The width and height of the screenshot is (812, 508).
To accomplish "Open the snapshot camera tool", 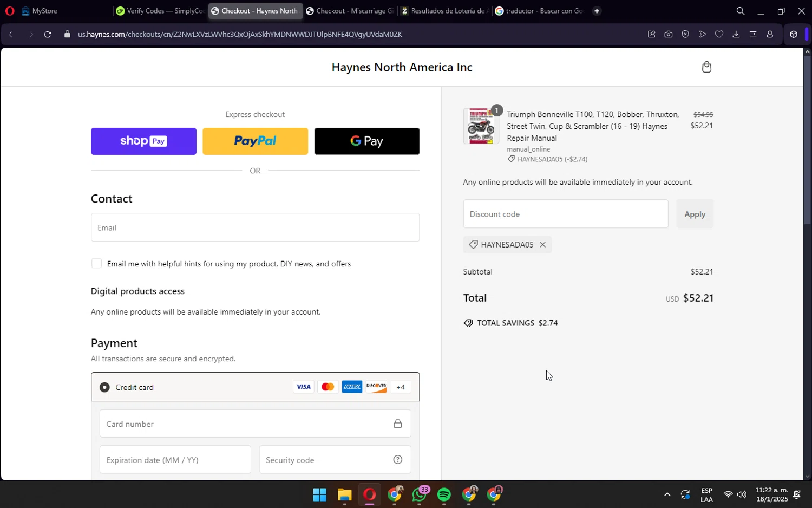I will click(x=669, y=34).
